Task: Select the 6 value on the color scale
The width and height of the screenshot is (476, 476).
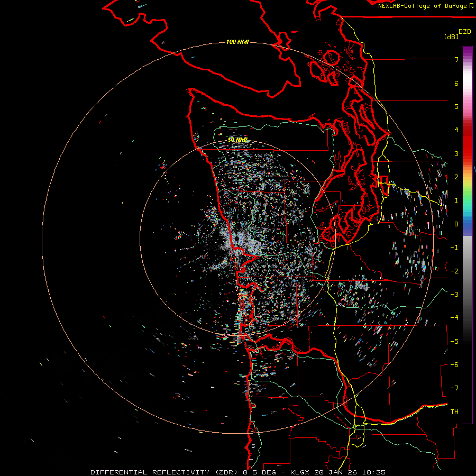Action: [456, 83]
